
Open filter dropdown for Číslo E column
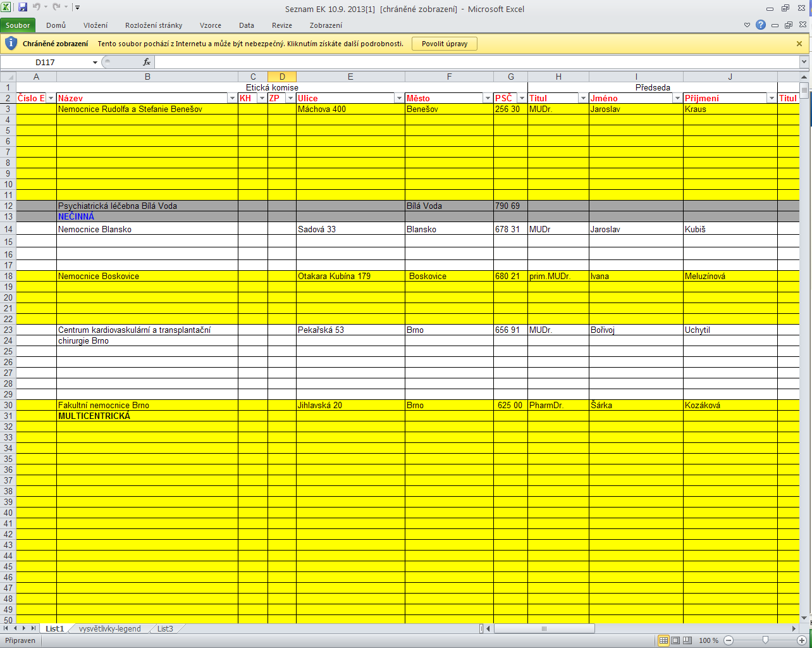click(51, 98)
